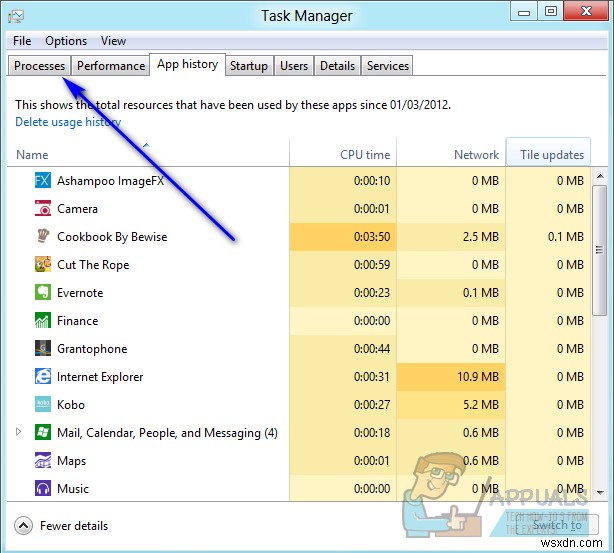Click the Grantophone app icon
614x553 pixels.
pyautogui.click(x=43, y=349)
